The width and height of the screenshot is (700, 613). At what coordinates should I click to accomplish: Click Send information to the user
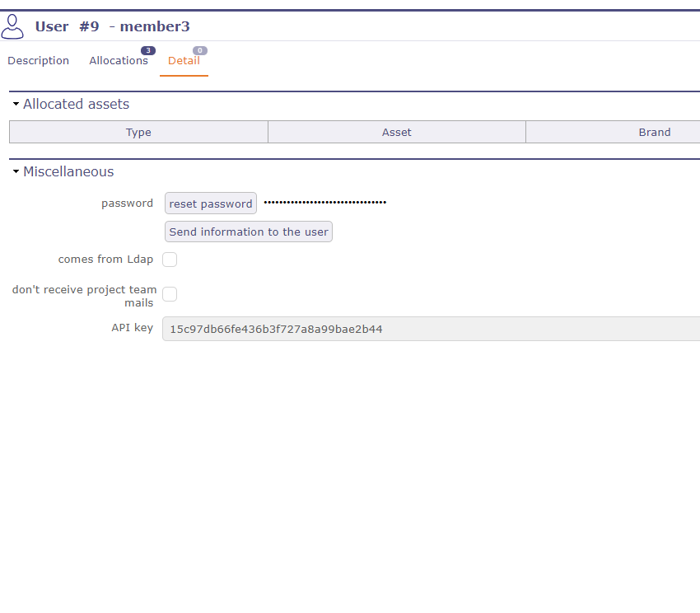[x=249, y=232]
